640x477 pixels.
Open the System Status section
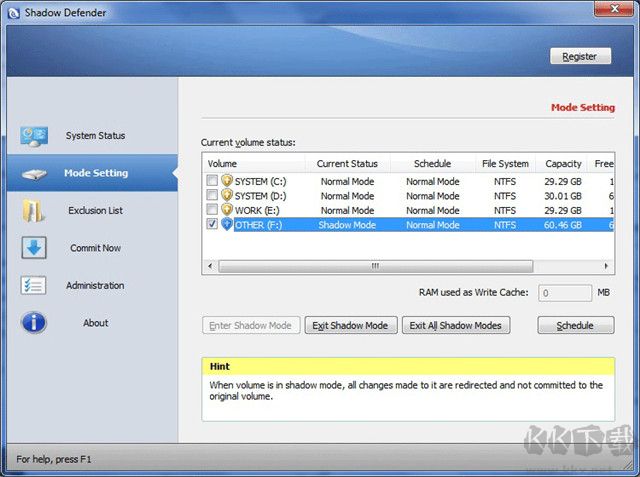click(x=92, y=136)
